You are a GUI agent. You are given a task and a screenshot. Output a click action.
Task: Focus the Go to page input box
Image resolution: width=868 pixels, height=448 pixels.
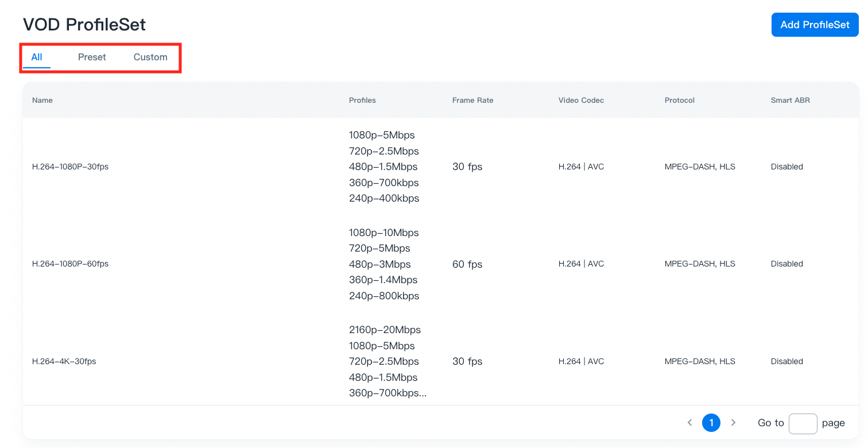point(803,423)
